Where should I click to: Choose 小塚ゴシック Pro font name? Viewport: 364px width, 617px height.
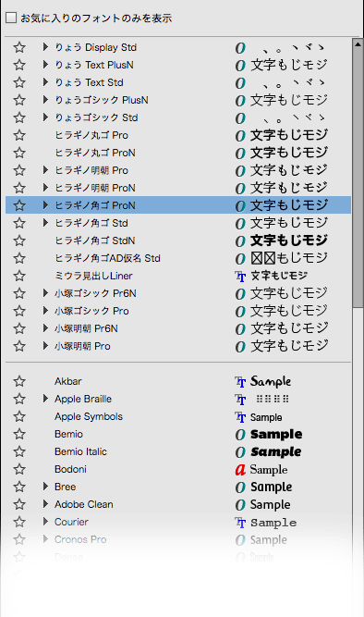pyautogui.click(x=91, y=311)
